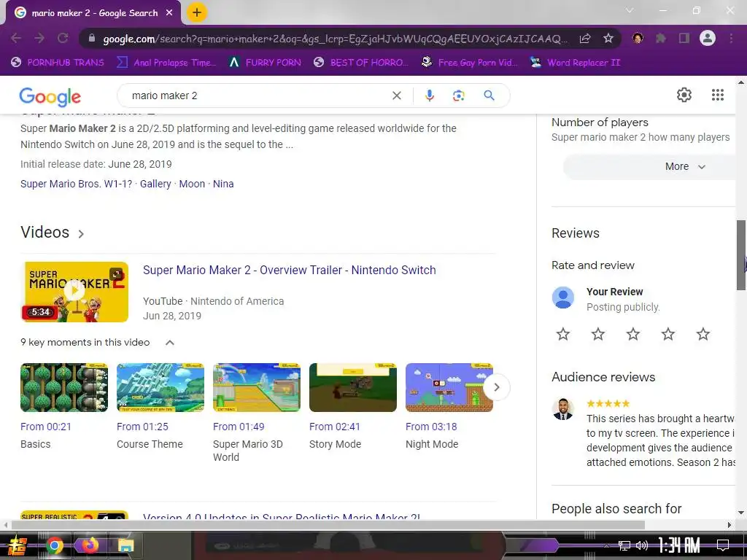Launch Chrome from the taskbar
This screenshot has width=747, height=560.
(x=54, y=545)
